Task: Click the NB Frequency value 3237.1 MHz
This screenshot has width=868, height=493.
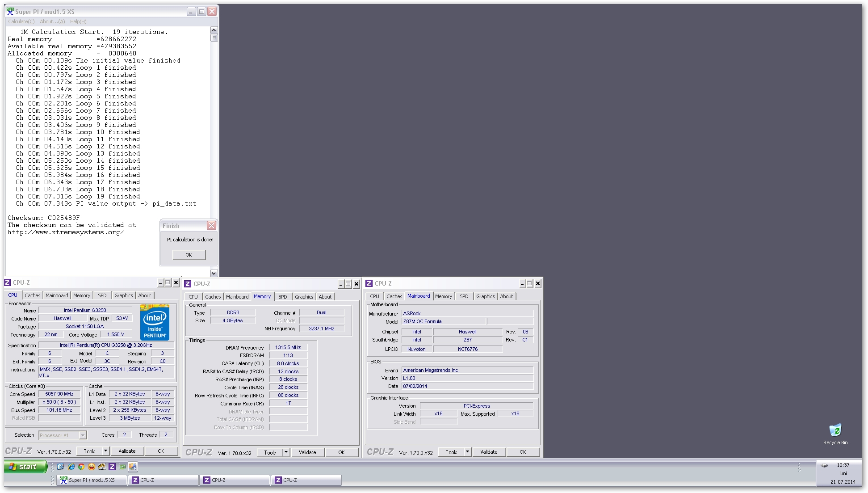Action: click(322, 329)
